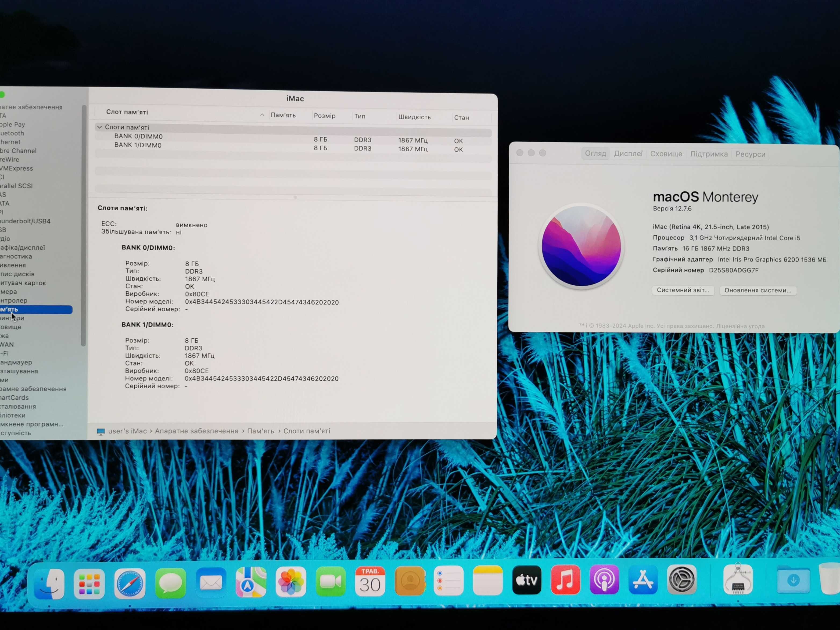Collapse the Слоти пам'яті tree group
The width and height of the screenshot is (840, 630).
pos(99,127)
